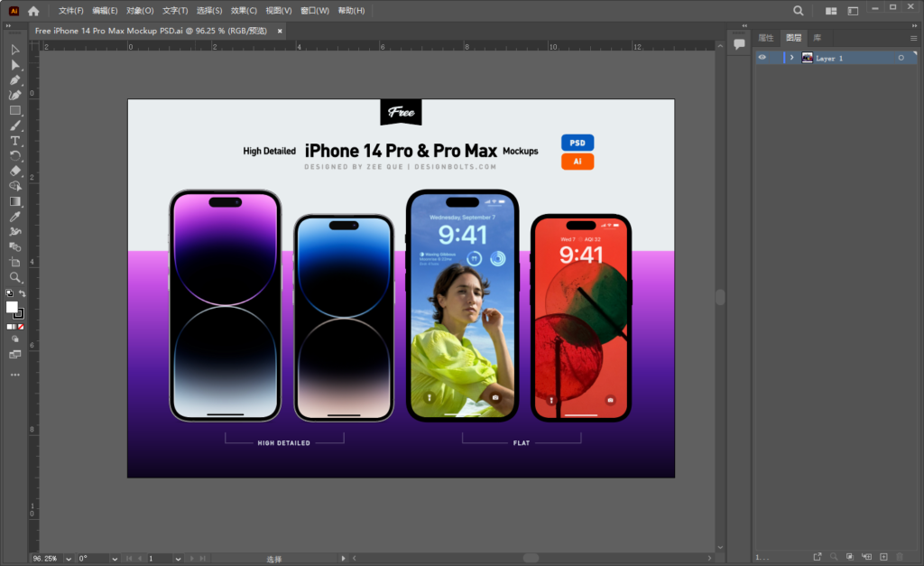Click the Illustrator Home icon
Viewport: 924px width, 566px height.
[33, 11]
